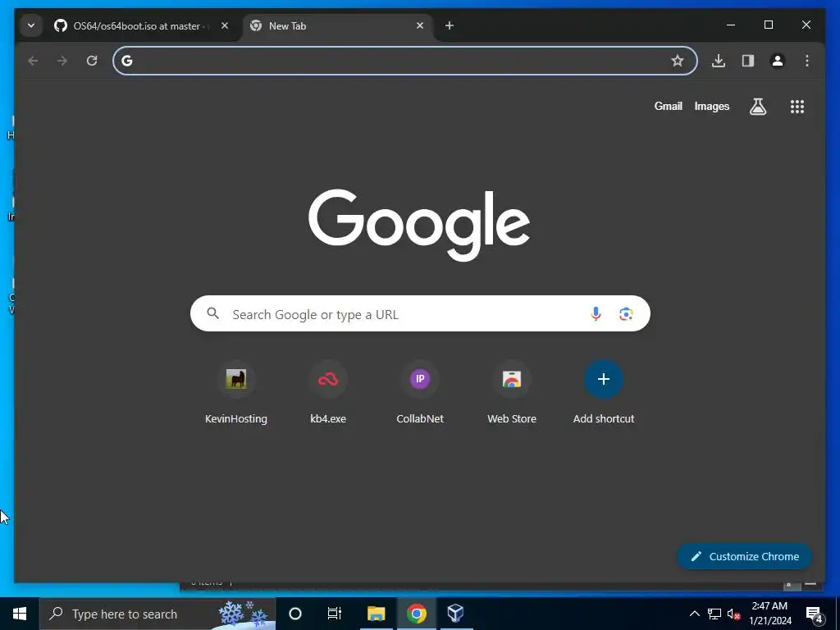The image size is (840, 630).
Task: Open the Google apps grid
Action: click(797, 107)
